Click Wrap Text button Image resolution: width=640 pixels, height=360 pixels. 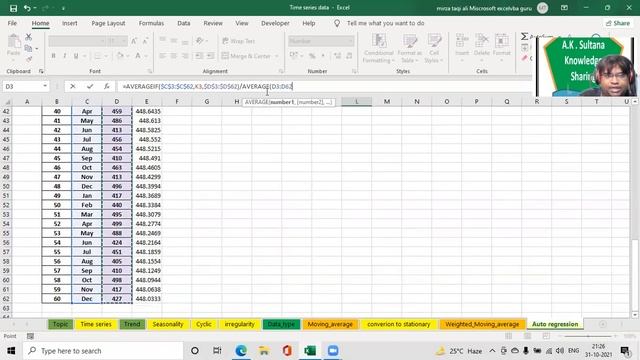[239, 41]
